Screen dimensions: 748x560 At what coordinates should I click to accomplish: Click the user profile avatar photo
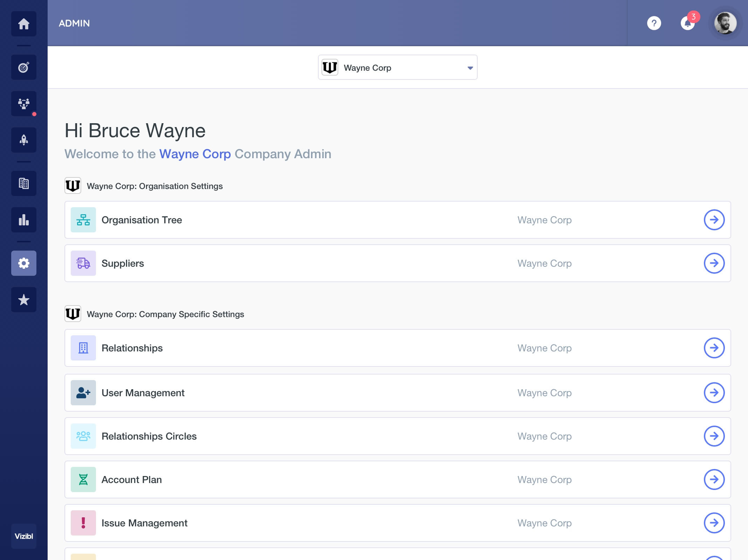pyautogui.click(x=725, y=23)
